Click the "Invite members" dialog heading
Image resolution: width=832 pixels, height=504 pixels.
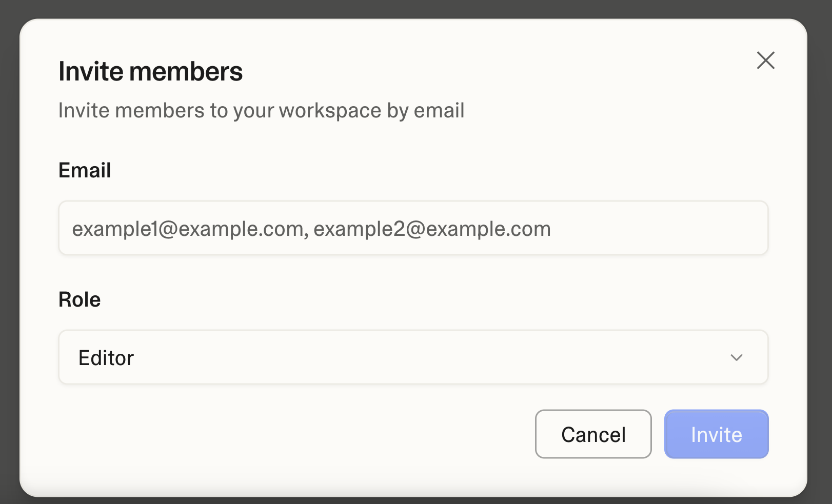150,71
